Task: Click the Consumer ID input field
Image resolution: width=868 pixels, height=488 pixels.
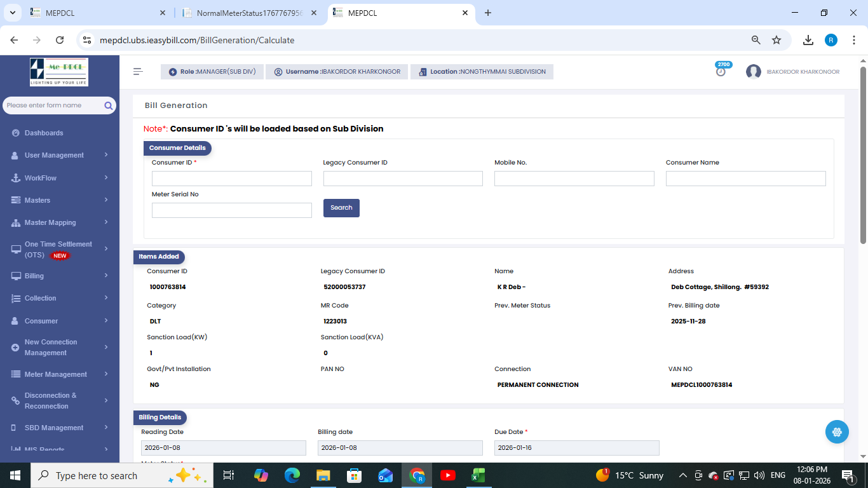Action: (231, 179)
